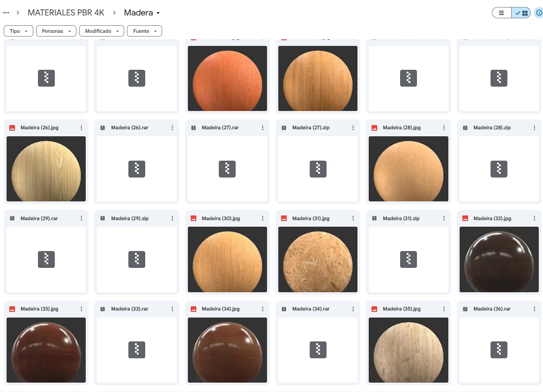Open more options for Madeira (26).jpg
The width and height of the screenshot is (543, 392).
point(81,127)
